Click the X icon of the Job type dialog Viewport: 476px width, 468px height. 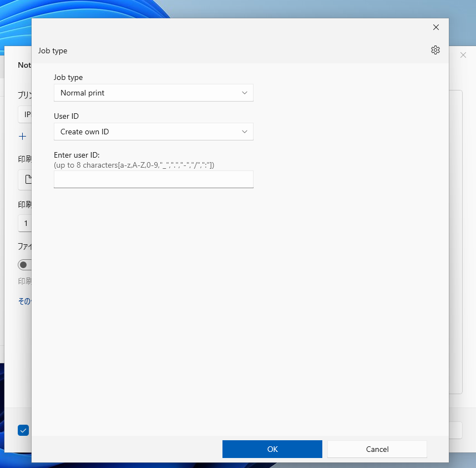[436, 27]
